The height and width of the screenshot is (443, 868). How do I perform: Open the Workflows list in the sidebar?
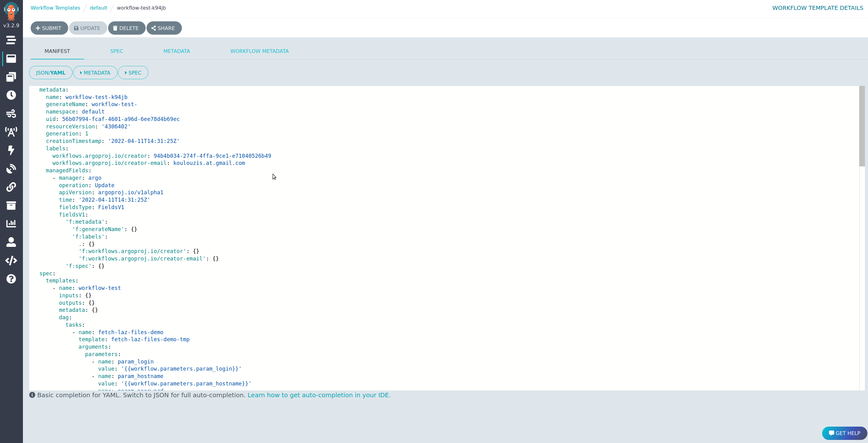[x=11, y=59]
